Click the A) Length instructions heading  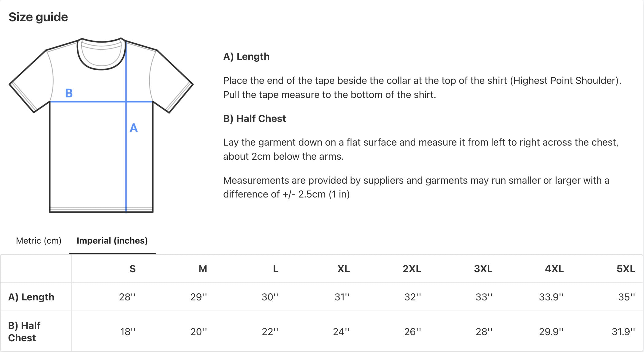(x=246, y=57)
